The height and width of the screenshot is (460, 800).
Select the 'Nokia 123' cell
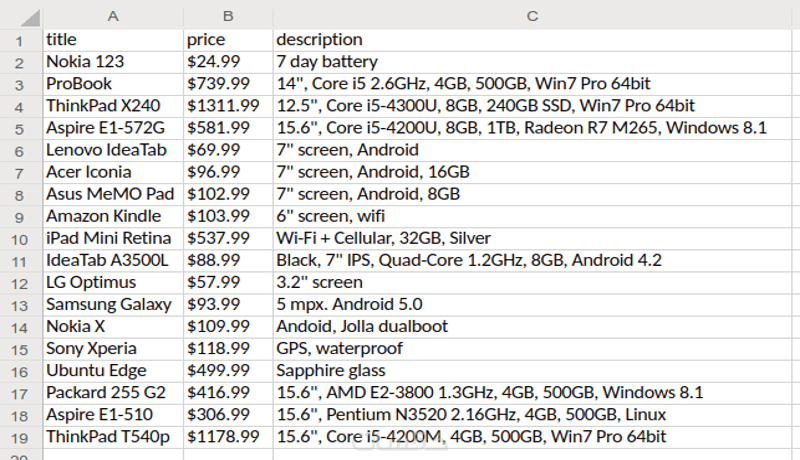[x=112, y=62]
